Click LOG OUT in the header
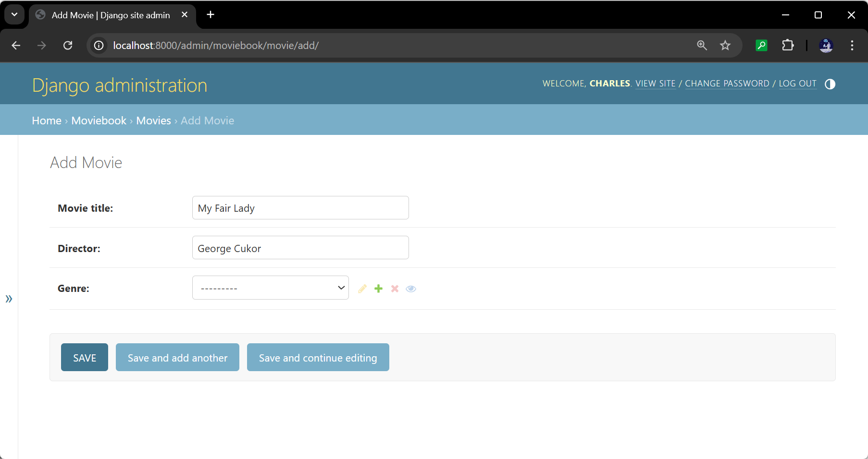 click(x=798, y=84)
